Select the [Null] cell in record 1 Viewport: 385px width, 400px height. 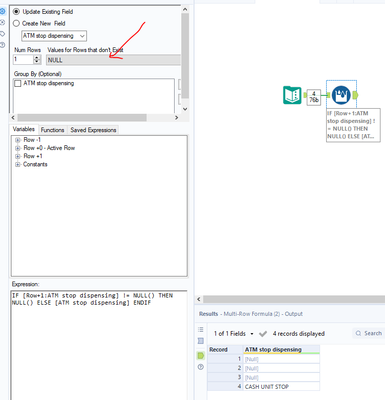coord(281,359)
